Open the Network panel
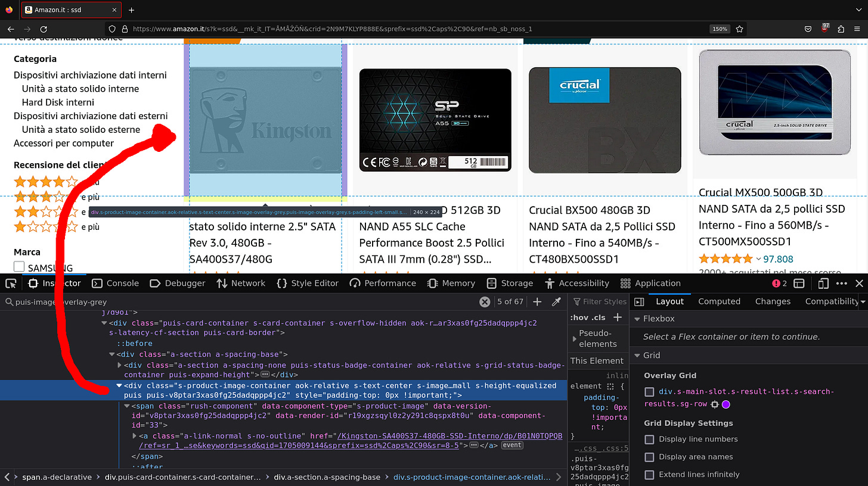Image resolution: width=868 pixels, height=486 pixels. pyautogui.click(x=241, y=283)
